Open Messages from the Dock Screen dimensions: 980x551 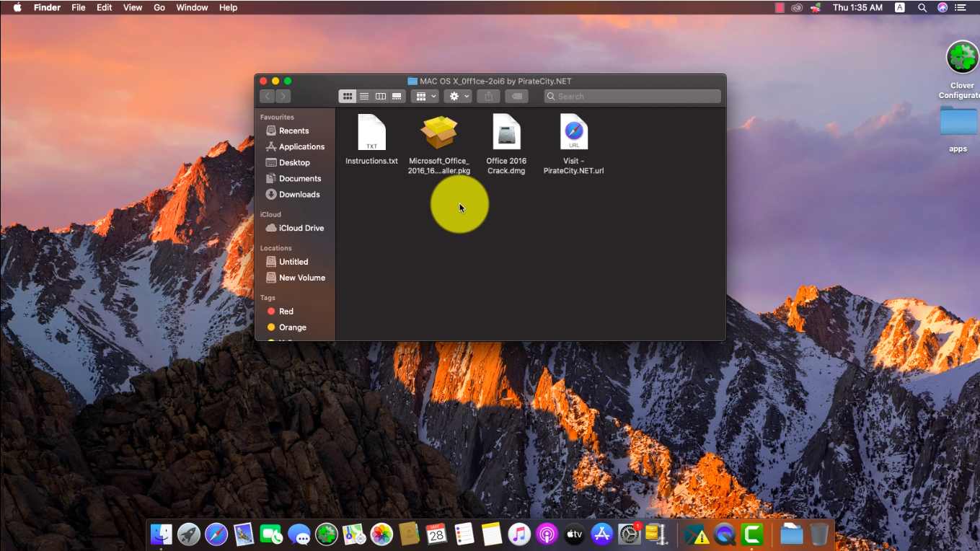(x=299, y=534)
